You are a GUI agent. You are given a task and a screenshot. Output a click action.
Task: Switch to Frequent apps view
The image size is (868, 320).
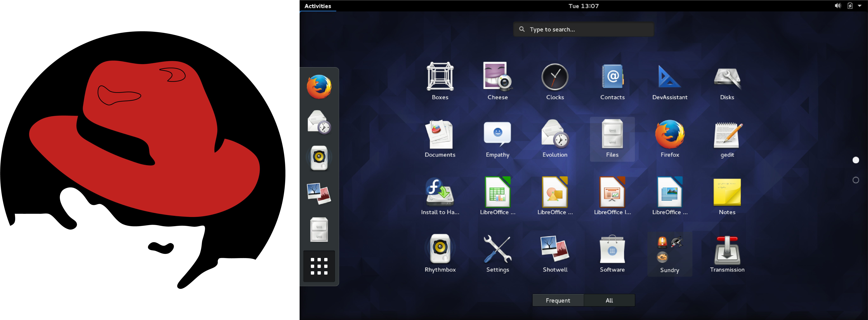558,300
